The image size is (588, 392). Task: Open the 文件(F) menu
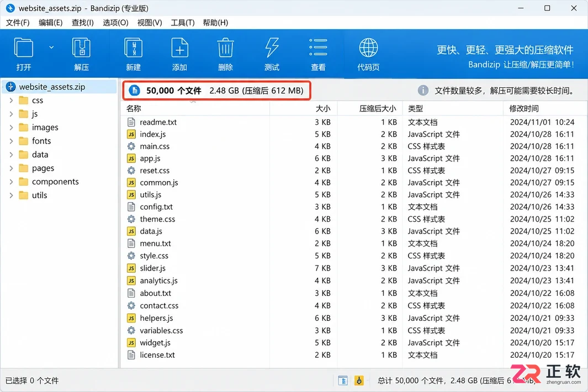click(x=18, y=23)
